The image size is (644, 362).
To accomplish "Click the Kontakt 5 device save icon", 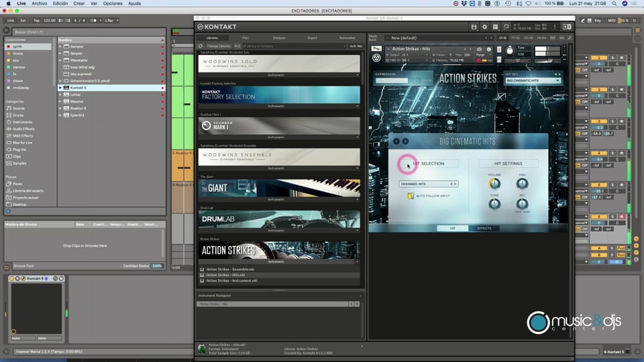I will click(61, 278).
